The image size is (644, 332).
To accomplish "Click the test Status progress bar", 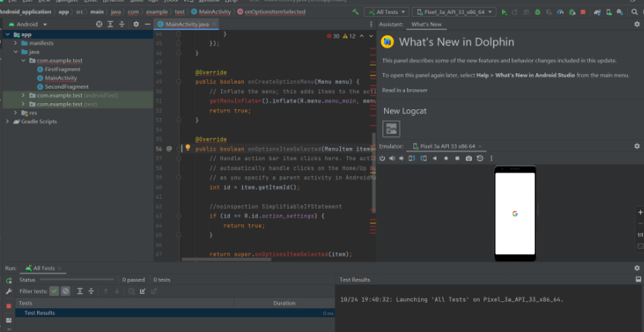I will (x=77, y=280).
